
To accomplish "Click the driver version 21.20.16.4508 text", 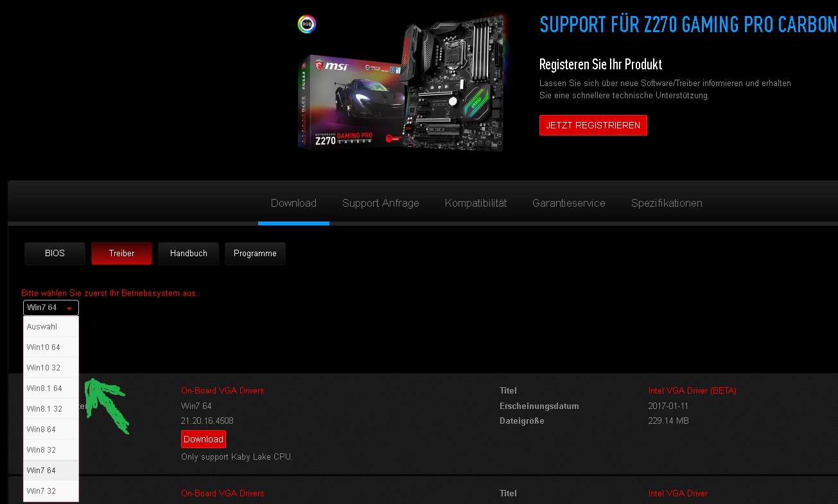I will [x=207, y=421].
